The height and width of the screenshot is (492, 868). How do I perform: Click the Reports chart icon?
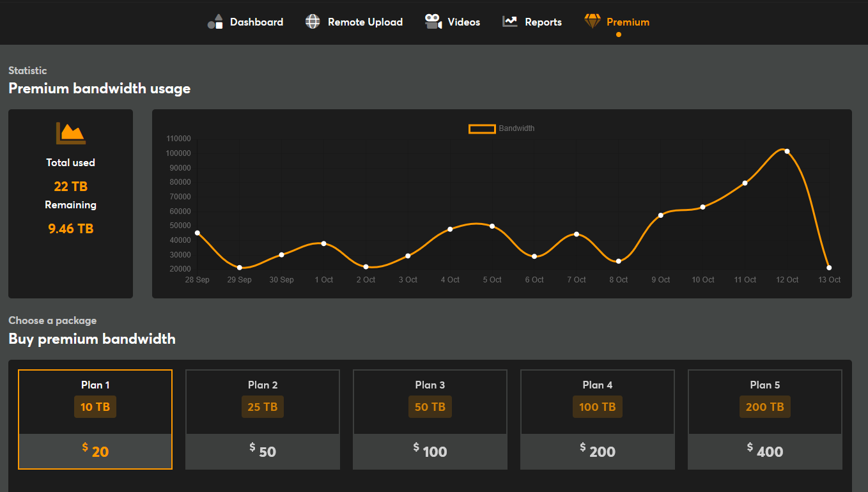coord(509,22)
